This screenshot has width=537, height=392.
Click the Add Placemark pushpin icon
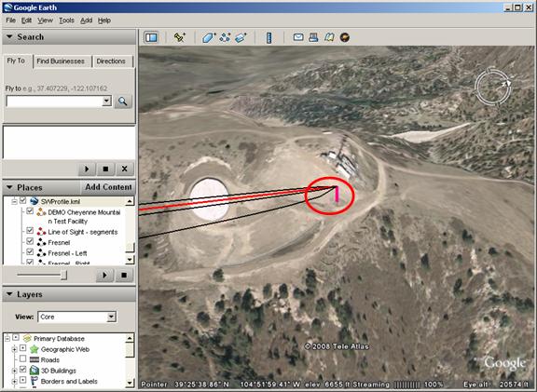(179, 37)
